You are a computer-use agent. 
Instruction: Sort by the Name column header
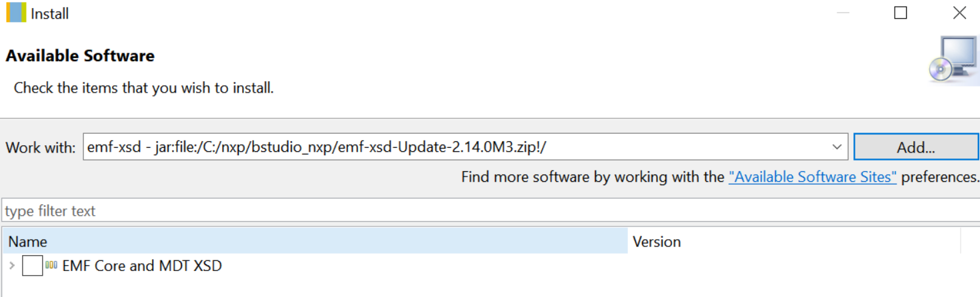(x=313, y=241)
